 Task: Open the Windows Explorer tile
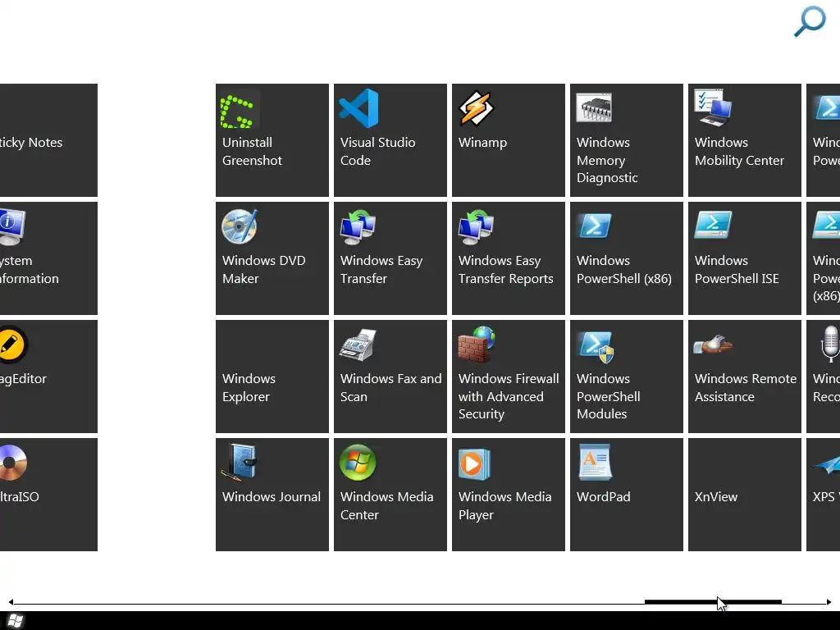[x=272, y=377]
